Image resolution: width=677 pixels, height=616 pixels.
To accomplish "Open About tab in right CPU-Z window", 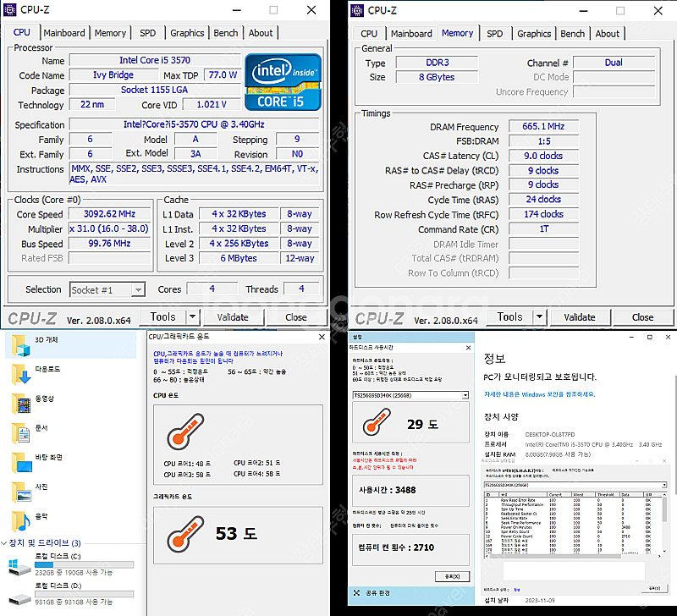I will 607,34.
